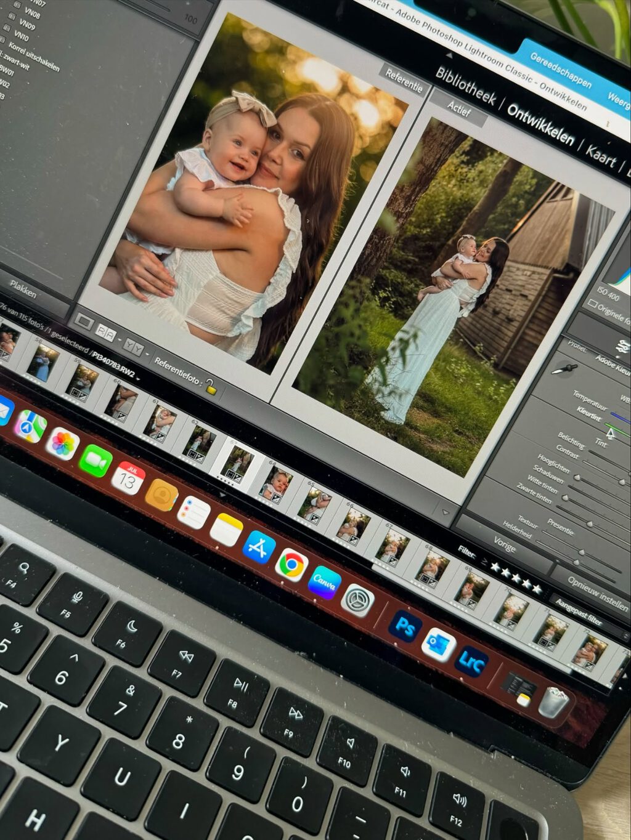
Task: Open Reminders from the Dock
Action: (x=193, y=512)
